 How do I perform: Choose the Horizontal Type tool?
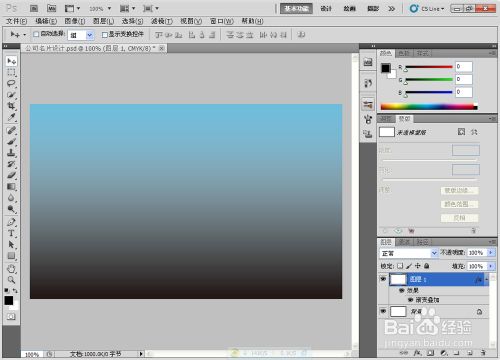click(11, 233)
